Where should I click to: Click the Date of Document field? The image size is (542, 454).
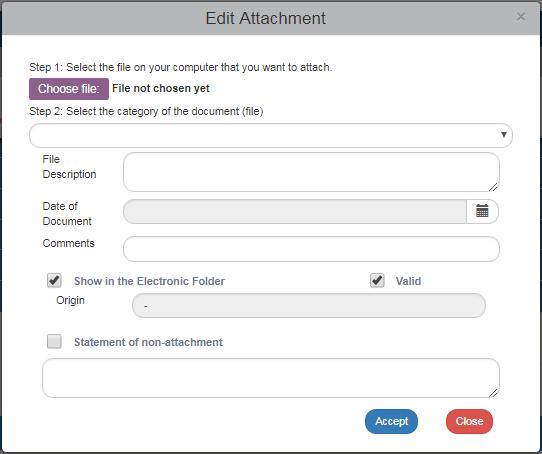click(x=295, y=211)
